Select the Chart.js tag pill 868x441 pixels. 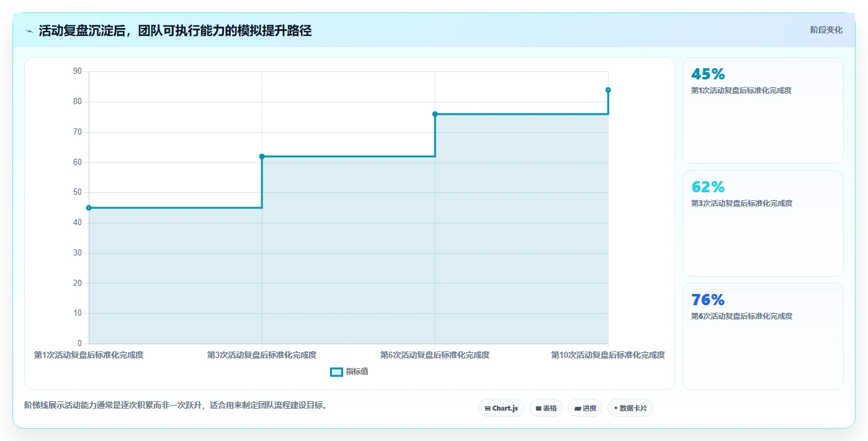click(x=501, y=408)
